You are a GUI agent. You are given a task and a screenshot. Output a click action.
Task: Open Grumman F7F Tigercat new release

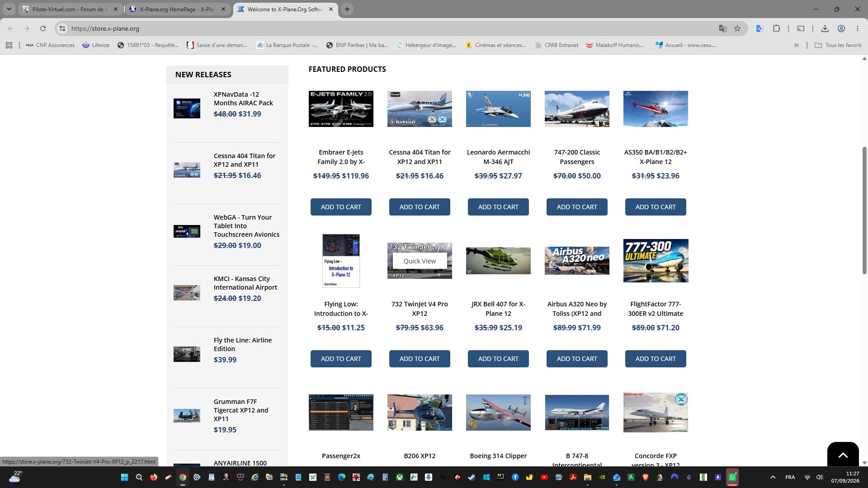(241, 410)
